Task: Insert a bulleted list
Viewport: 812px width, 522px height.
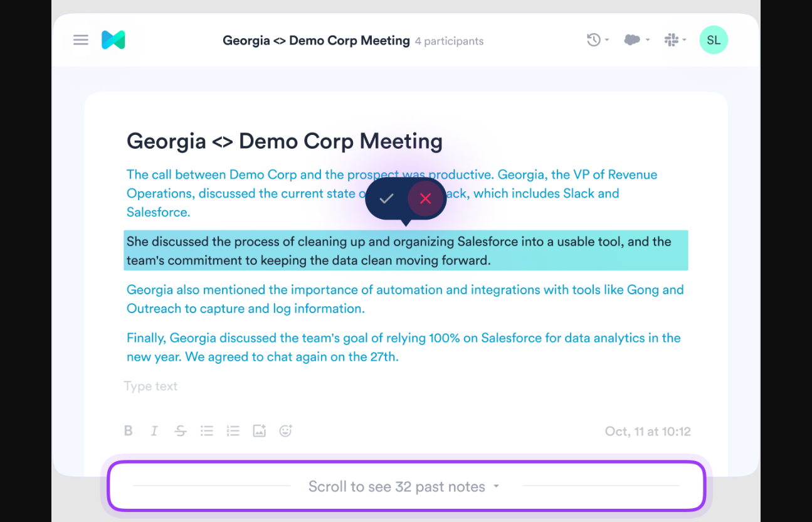Action: 207,431
